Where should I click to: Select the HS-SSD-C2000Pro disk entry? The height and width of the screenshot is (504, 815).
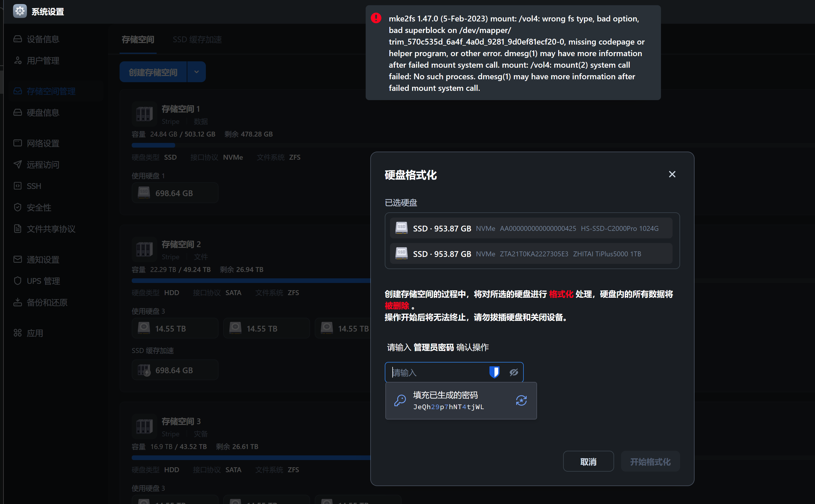click(x=531, y=228)
